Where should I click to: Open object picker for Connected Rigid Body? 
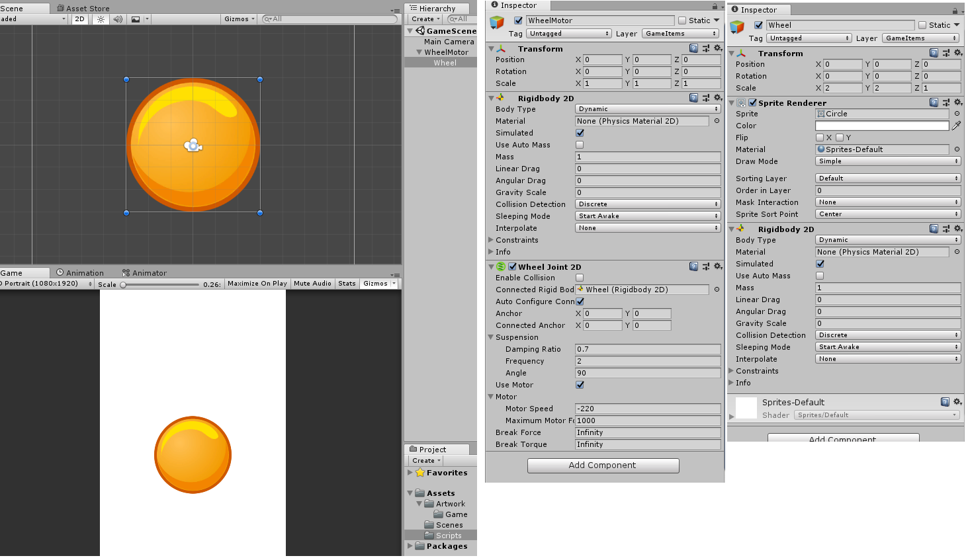coord(717,290)
